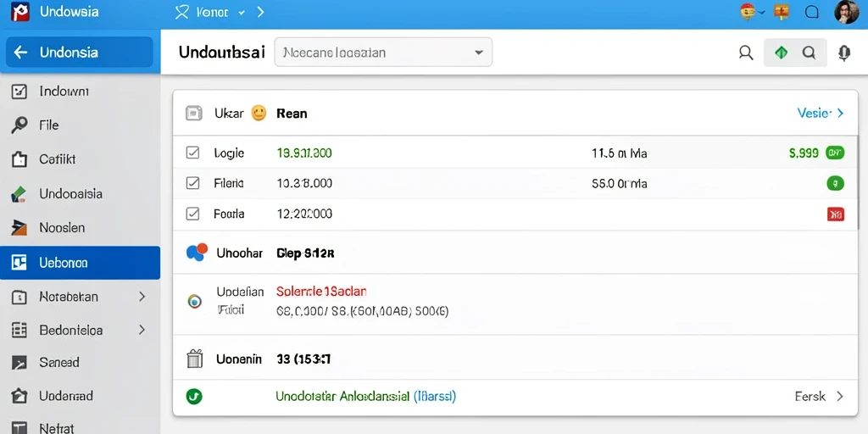Open the green Unodotatar Anloadansial link
The height and width of the screenshot is (434, 868).
[x=342, y=397]
